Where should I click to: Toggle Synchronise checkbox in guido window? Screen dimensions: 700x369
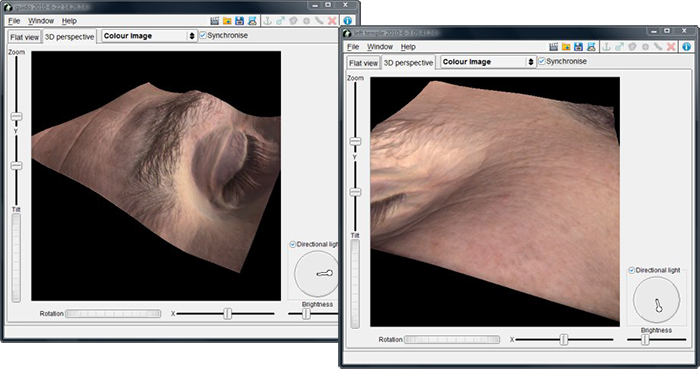[x=203, y=35]
